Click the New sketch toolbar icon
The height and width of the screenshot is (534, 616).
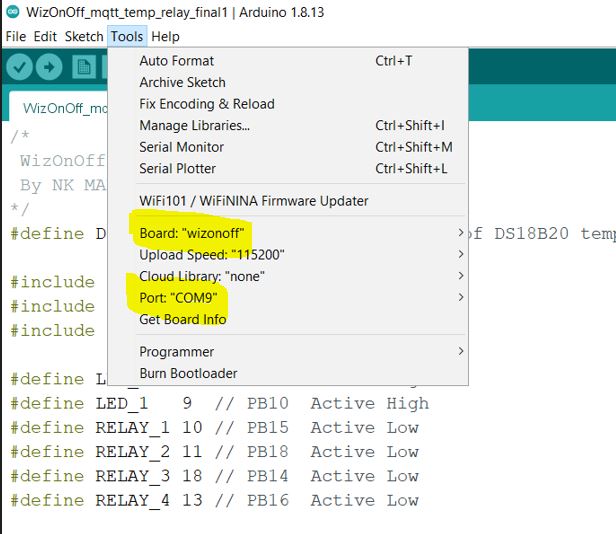(x=84, y=67)
